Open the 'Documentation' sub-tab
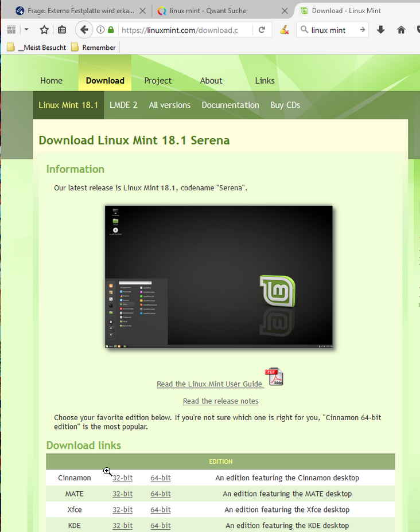Screen dimensions: 420x532 [230, 105]
